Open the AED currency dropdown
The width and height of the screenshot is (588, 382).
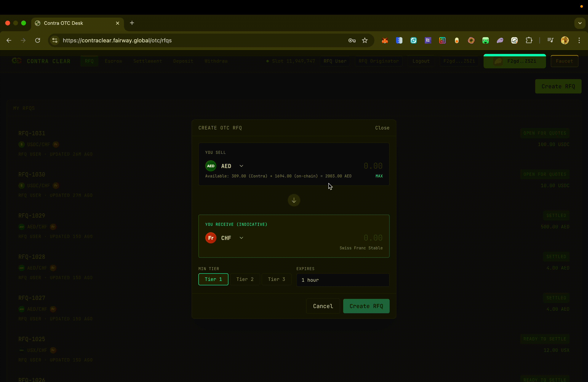click(241, 166)
